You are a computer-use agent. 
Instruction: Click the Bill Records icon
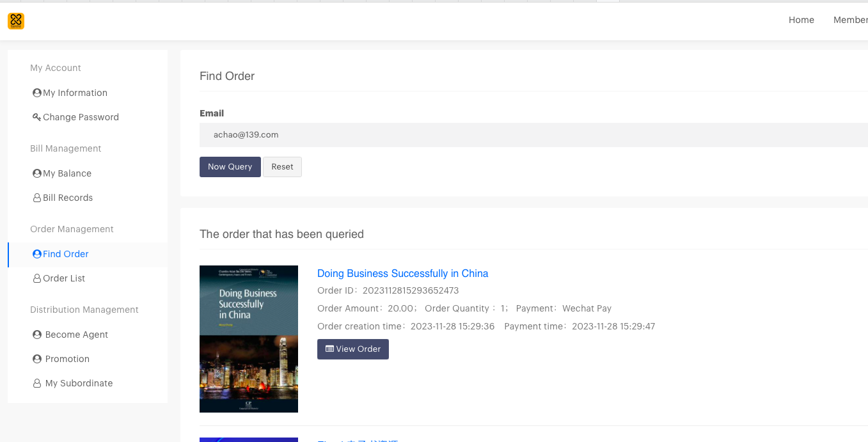37,198
